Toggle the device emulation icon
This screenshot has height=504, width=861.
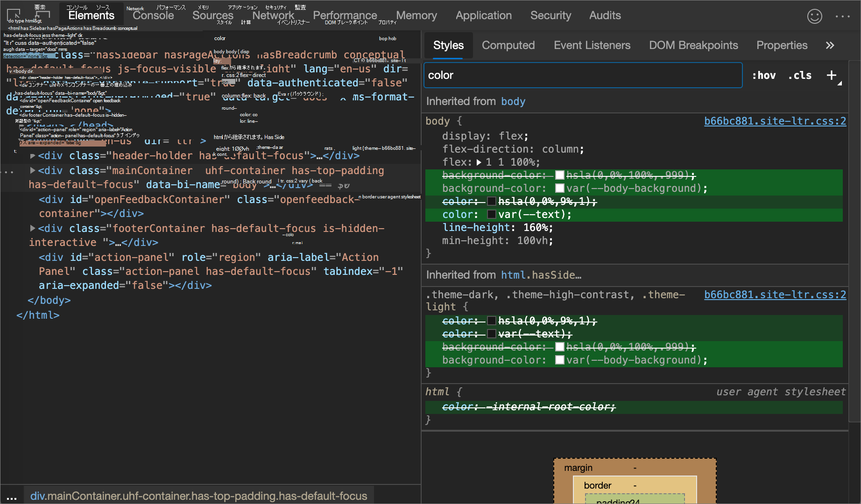43,14
